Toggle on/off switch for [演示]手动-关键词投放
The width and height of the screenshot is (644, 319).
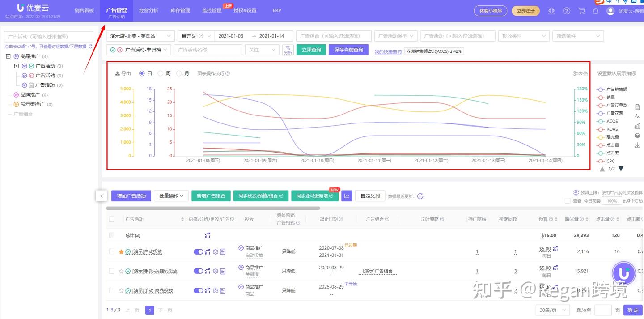198,271
